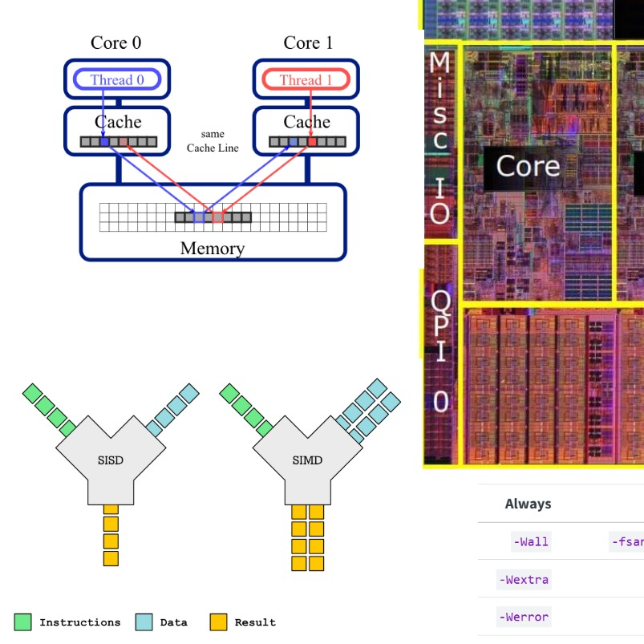The width and height of the screenshot is (644, 644).
Task: Select the SIMD processor shape
Action: (307, 460)
